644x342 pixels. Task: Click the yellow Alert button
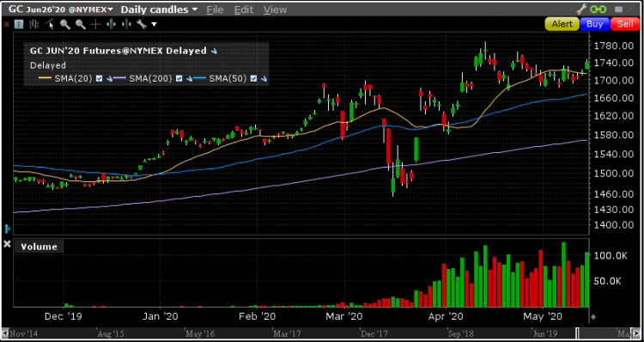click(x=562, y=24)
